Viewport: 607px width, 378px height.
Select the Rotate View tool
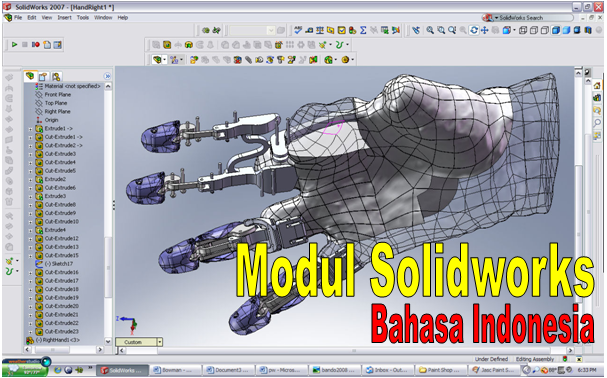point(474,30)
